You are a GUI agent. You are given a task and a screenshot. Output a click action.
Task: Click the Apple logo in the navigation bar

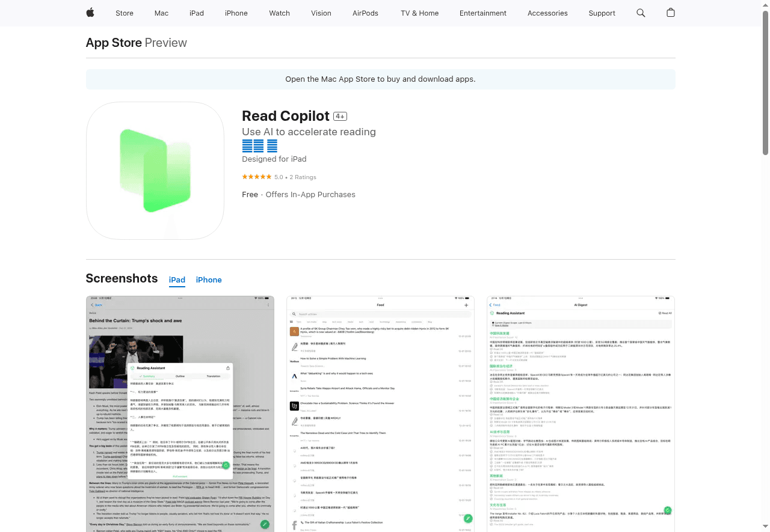tap(90, 13)
